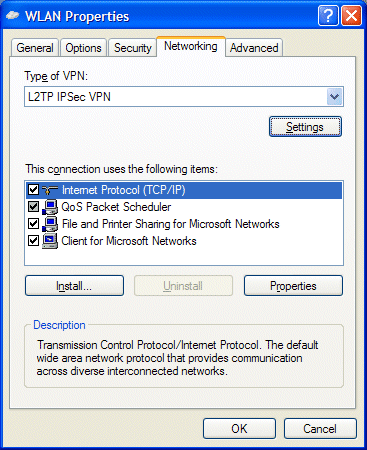The width and height of the screenshot is (367, 450).
Task: Click the WLAN connection icon in title bar
Action: [x=13, y=15]
